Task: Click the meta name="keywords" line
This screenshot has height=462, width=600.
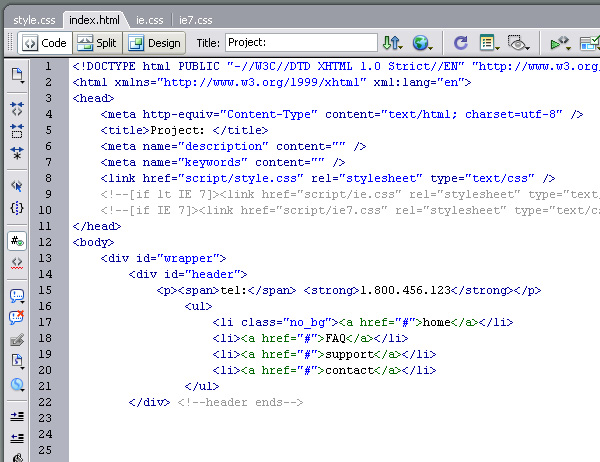Action: pyautogui.click(x=223, y=163)
